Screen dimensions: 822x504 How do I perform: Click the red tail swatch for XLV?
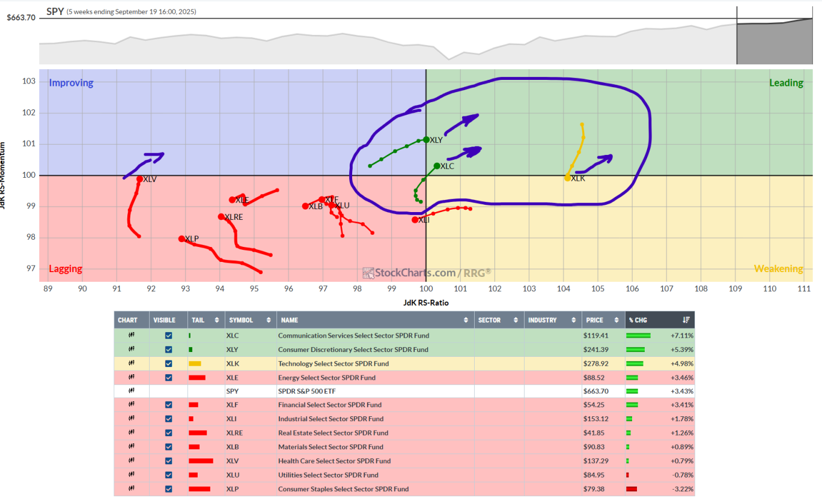pyautogui.click(x=201, y=461)
